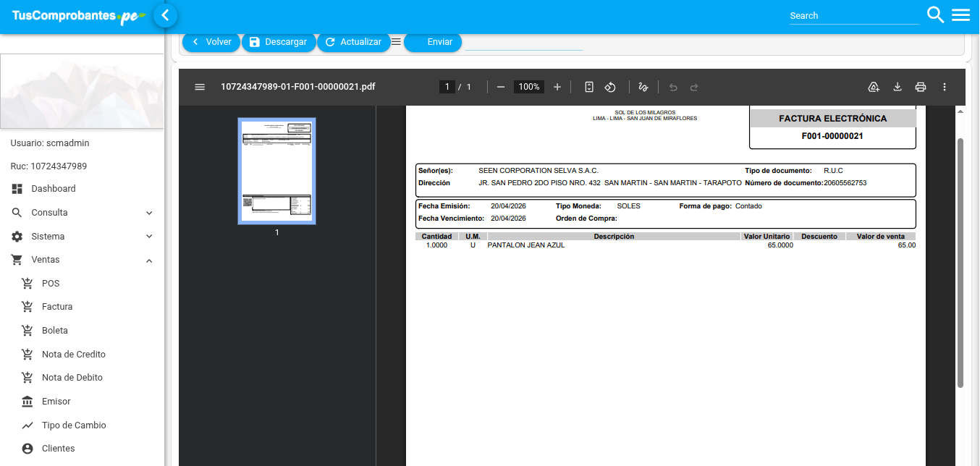Click the Volver button
This screenshot has height=466, width=980.
(x=211, y=42)
